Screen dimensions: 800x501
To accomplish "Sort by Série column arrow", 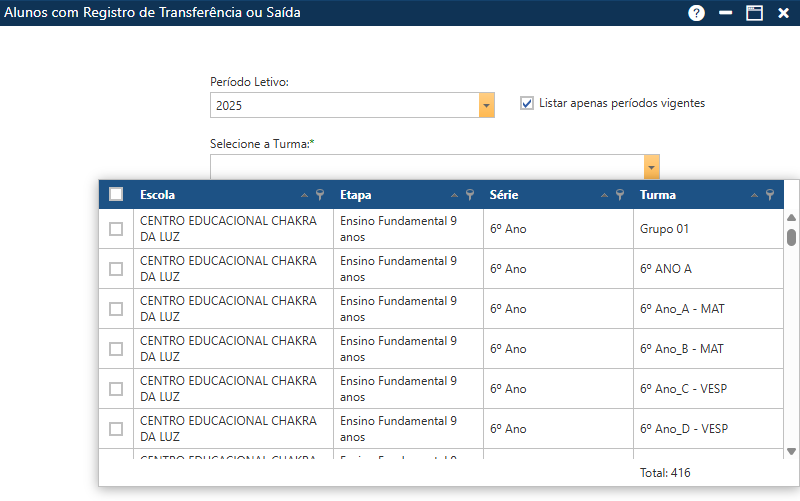I will [605, 195].
